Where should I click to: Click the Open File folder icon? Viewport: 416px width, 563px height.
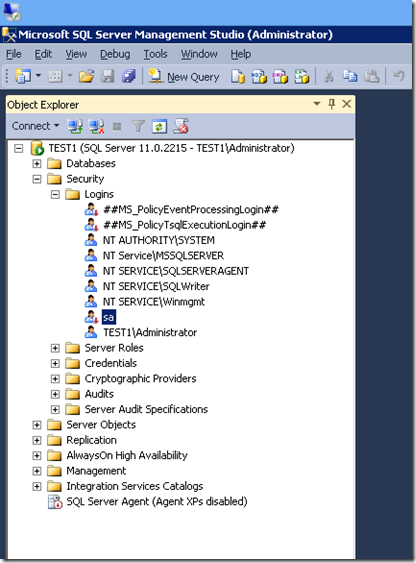pyautogui.click(x=87, y=76)
